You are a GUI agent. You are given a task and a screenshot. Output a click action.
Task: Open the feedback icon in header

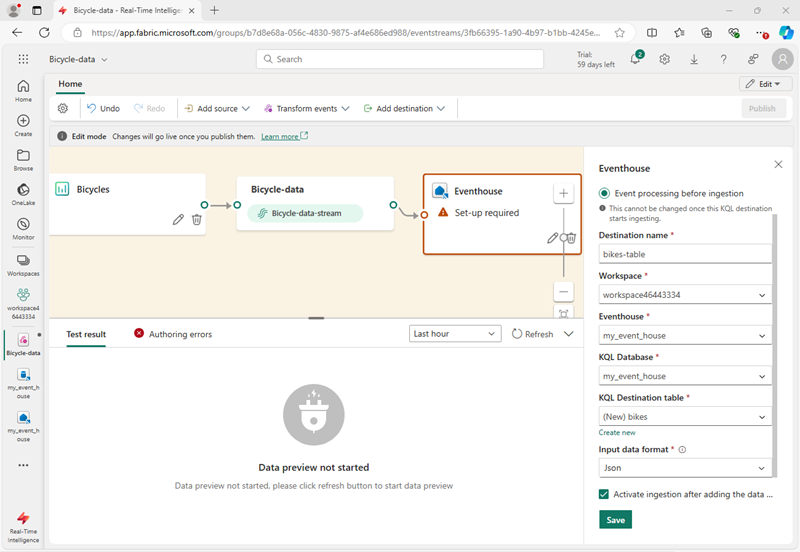click(753, 59)
